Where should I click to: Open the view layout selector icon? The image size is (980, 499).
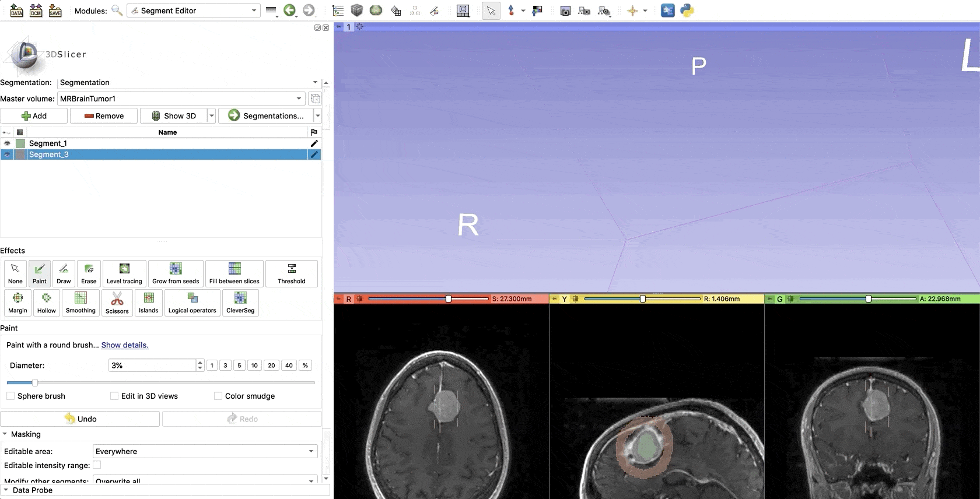pos(463,10)
